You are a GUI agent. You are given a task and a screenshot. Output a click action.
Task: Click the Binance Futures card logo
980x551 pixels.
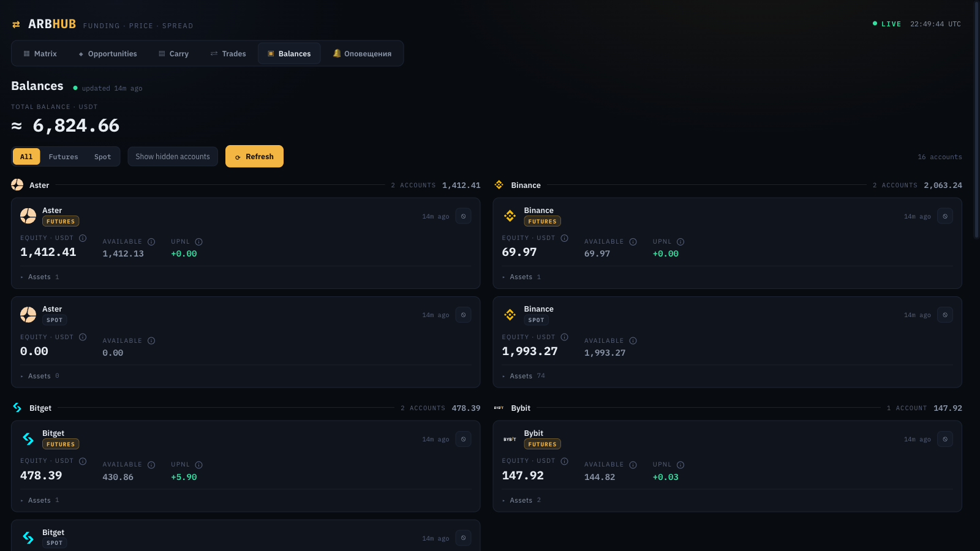[x=510, y=216]
